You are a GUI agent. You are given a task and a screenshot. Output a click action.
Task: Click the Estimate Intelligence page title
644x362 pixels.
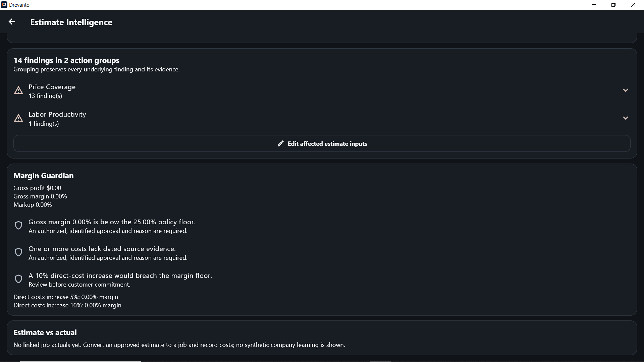point(71,22)
